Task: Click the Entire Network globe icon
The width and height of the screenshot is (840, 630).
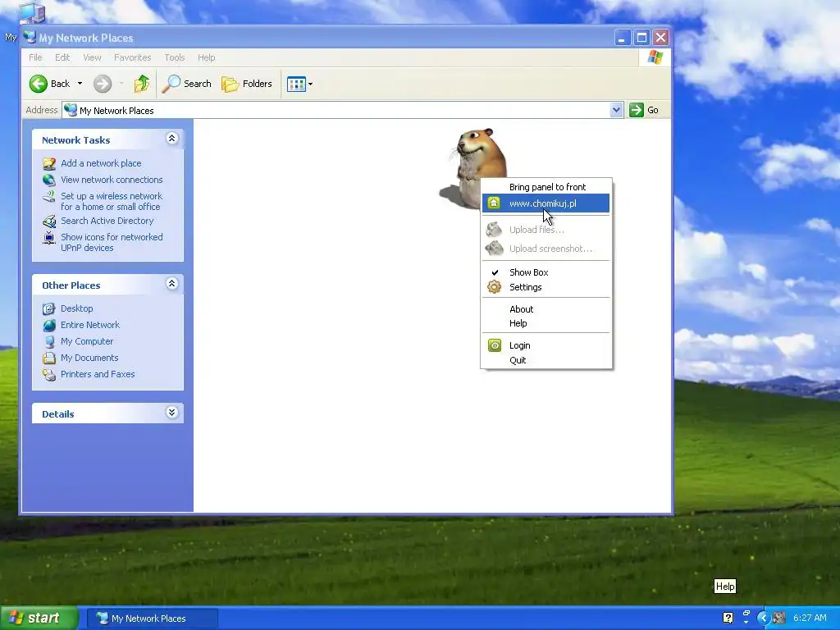Action: click(x=49, y=325)
